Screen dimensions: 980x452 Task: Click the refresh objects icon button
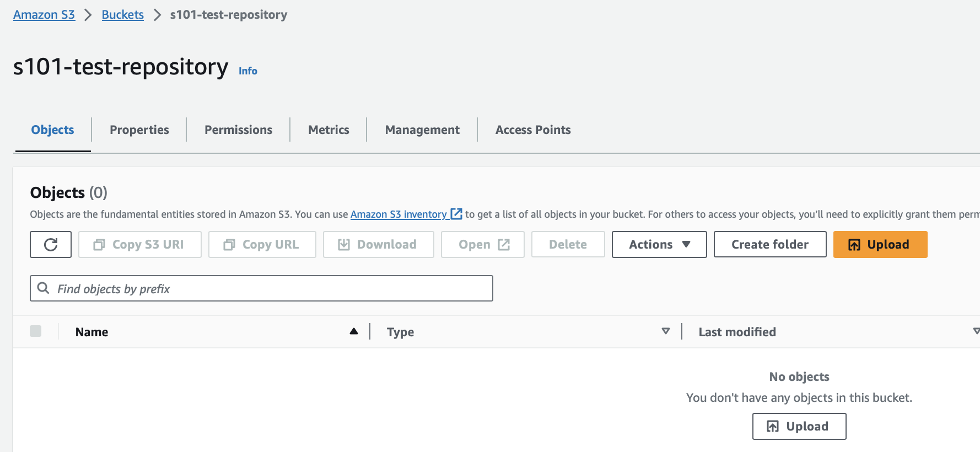point(51,244)
